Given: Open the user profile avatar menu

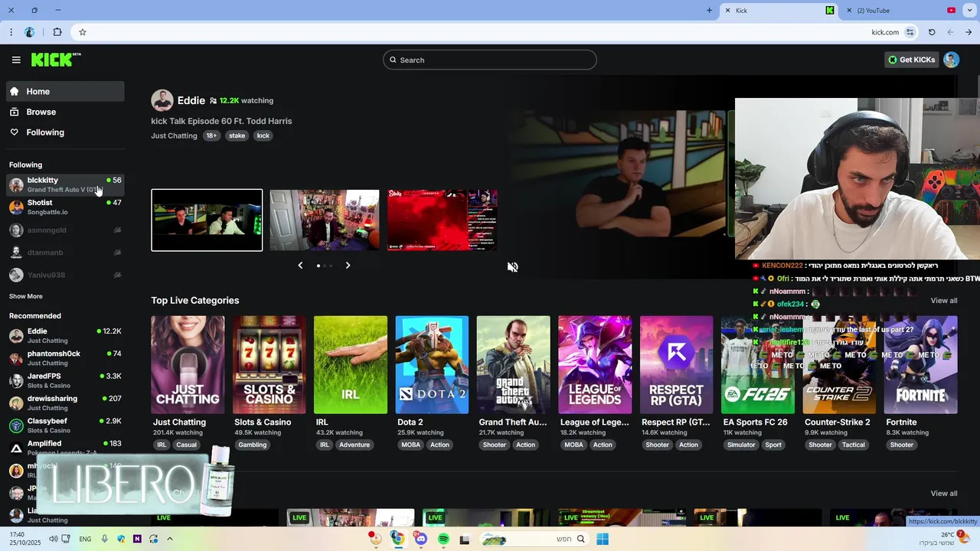Looking at the screenshot, I should [951, 60].
